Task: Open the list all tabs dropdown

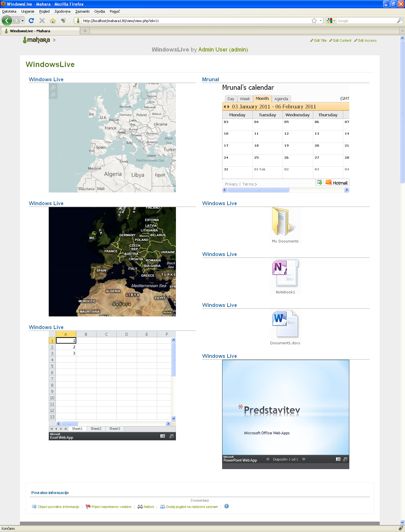Action: (x=402, y=31)
